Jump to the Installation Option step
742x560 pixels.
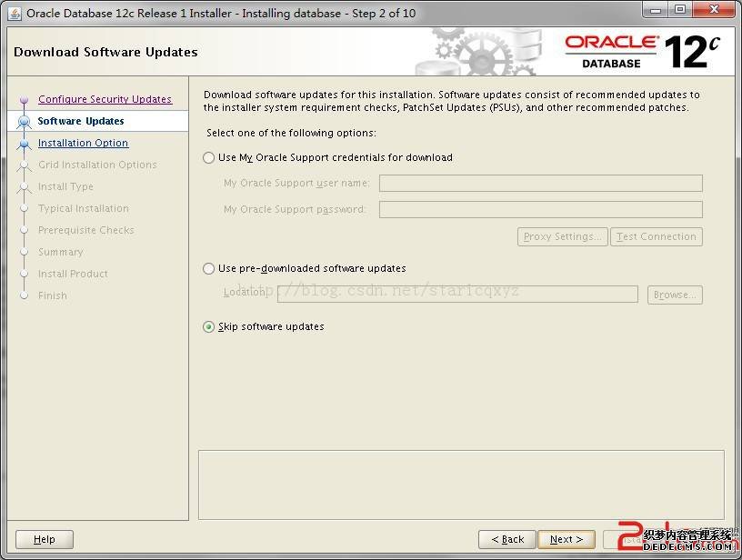[x=83, y=144]
